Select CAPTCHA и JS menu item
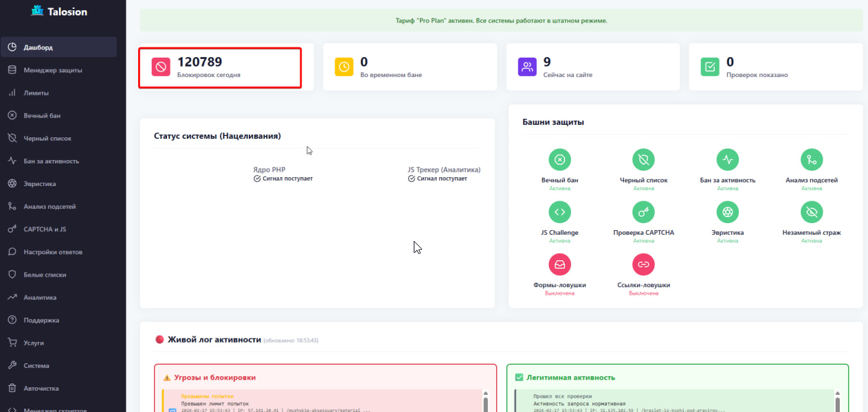The width and height of the screenshot is (868, 412). (x=45, y=229)
